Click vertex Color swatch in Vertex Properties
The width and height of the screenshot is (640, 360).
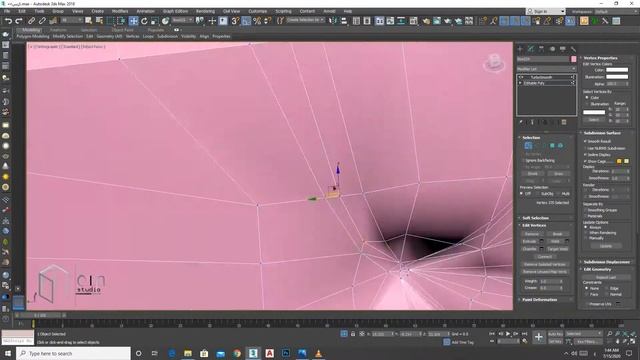pyautogui.click(x=617, y=70)
